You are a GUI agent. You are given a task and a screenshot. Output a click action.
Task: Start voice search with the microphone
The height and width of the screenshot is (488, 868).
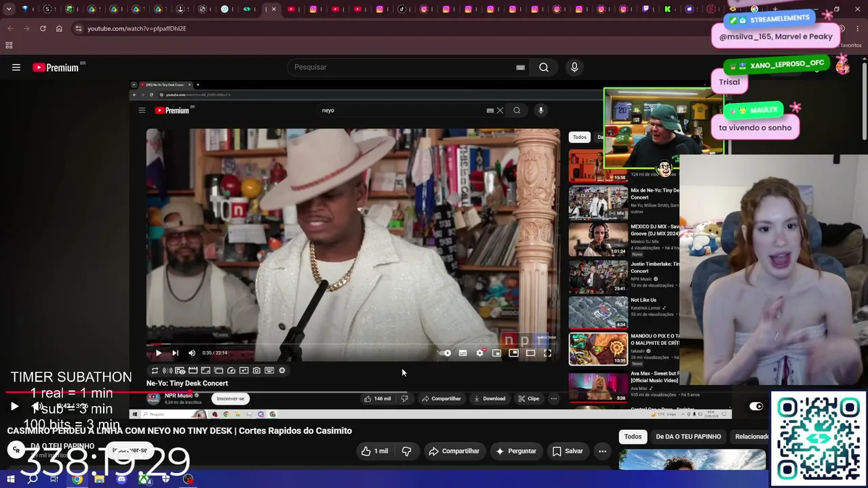point(574,67)
